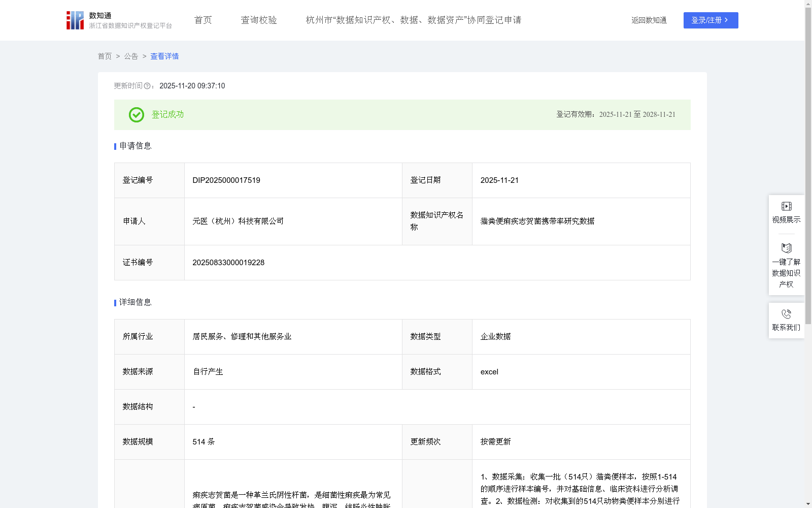This screenshot has height=508, width=812.
Task: Click the 登录/注册 button
Action: [710, 20]
